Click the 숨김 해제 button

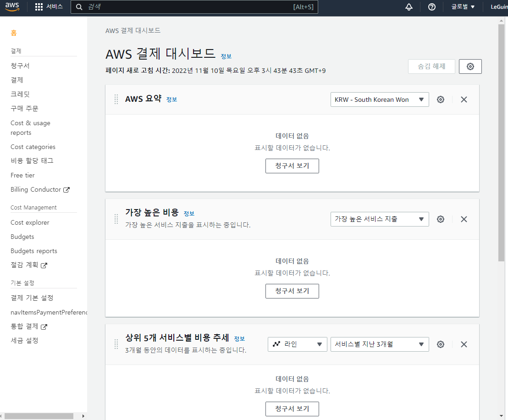coord(431,66)
